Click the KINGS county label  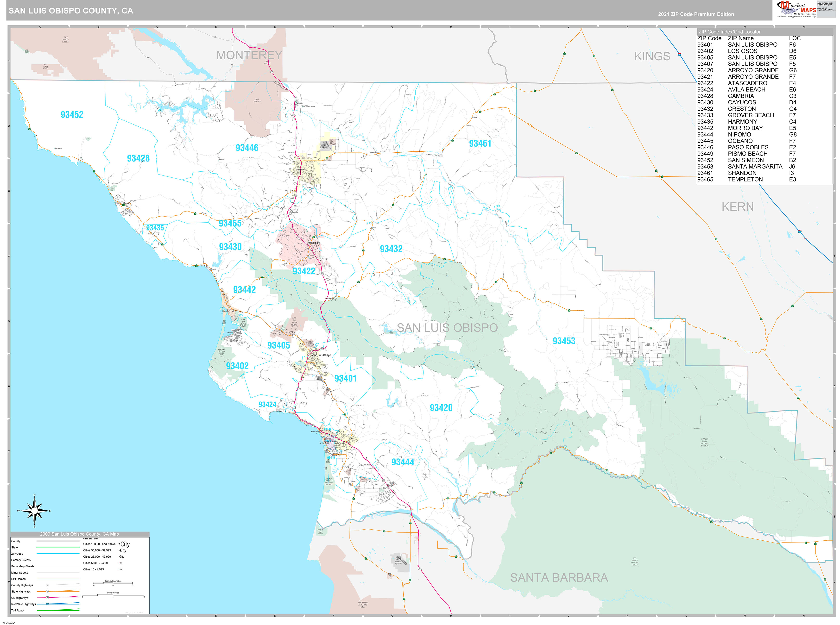point(652,56)
